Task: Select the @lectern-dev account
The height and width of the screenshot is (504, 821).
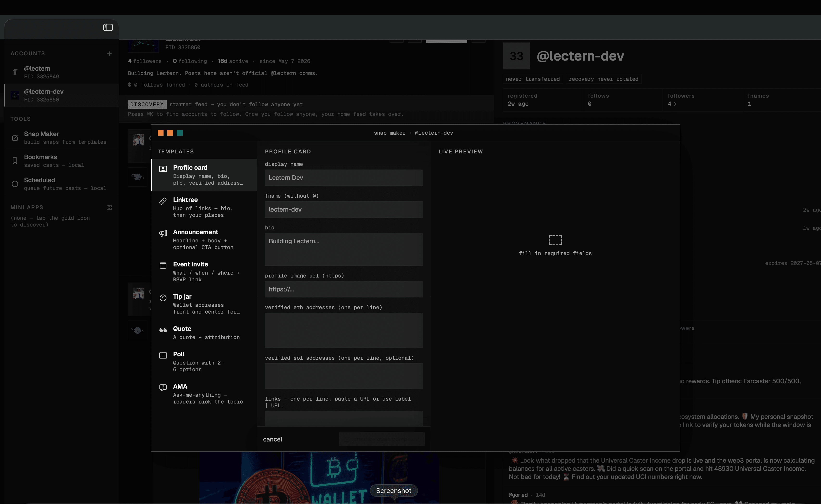Action: pyautogui.click(x=62, y=95)
